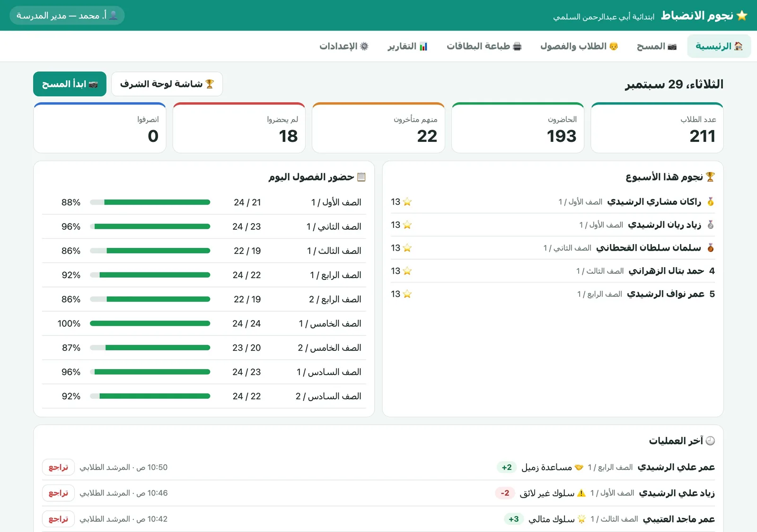Click the user profile chip أ. محمد
757x532 pixels.
67,16
